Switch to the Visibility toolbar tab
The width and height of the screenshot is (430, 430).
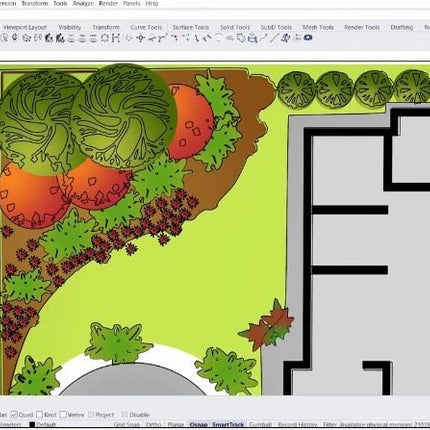point(70,27)
